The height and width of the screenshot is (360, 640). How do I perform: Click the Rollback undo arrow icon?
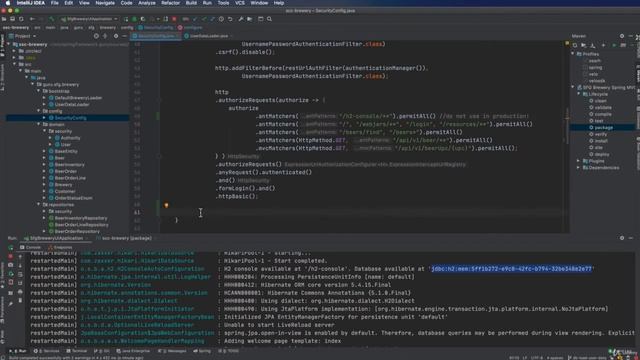click(x=230, y=19)
